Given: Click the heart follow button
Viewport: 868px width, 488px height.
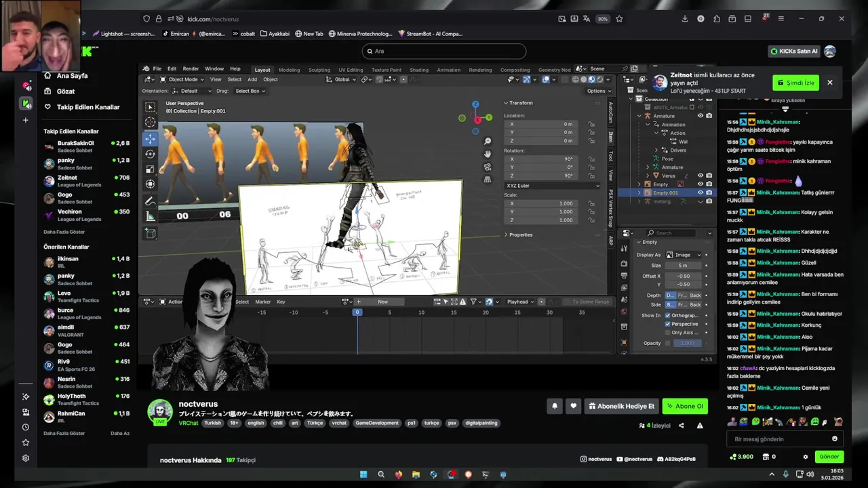Looking at the screenshot, I should (x=573, y=406).
